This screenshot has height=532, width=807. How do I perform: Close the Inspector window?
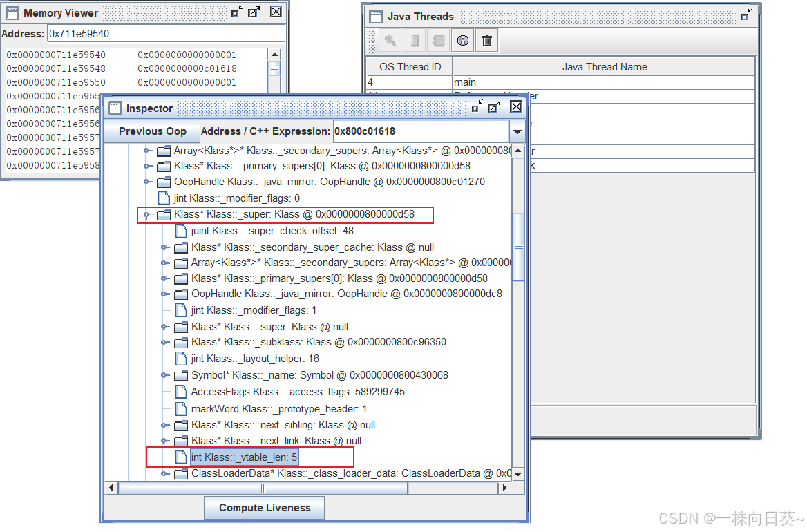tap(515, 106)
